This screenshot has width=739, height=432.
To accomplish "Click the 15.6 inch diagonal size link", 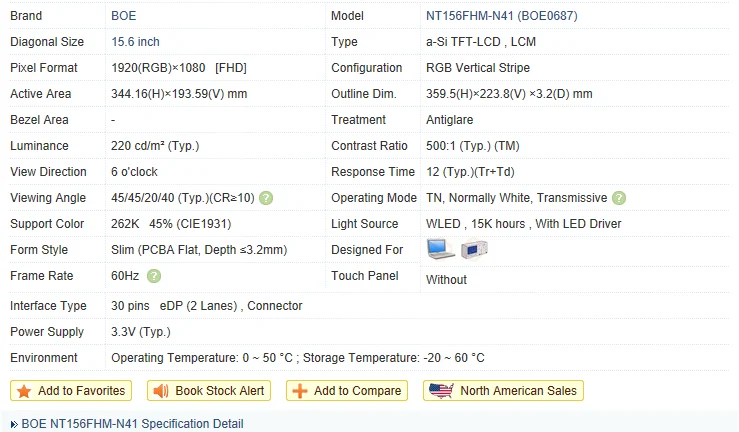I will [x=135, y=42].
